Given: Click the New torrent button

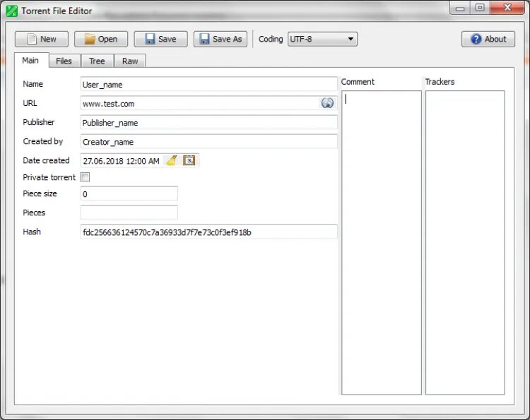Looking at the screenshot, I should (x=42, y=39).
